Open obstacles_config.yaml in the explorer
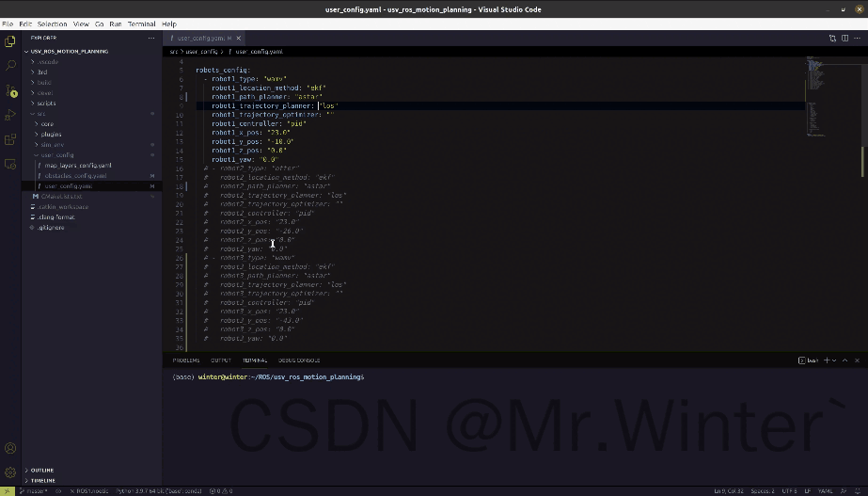Image resolution: width=868 pixels, height=496 pixels. point(92,176)
